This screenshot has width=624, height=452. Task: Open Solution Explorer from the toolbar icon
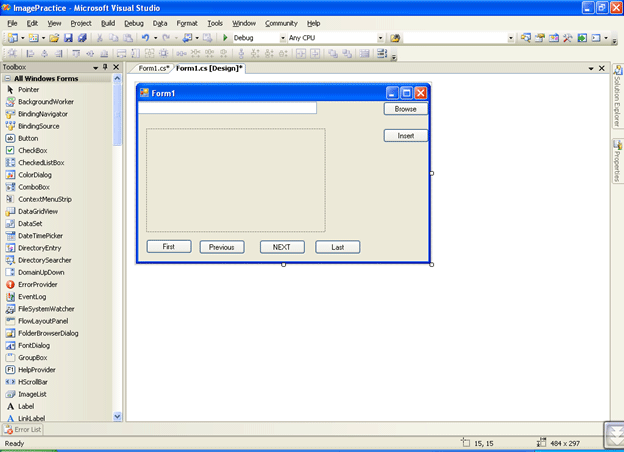(525, 38)
